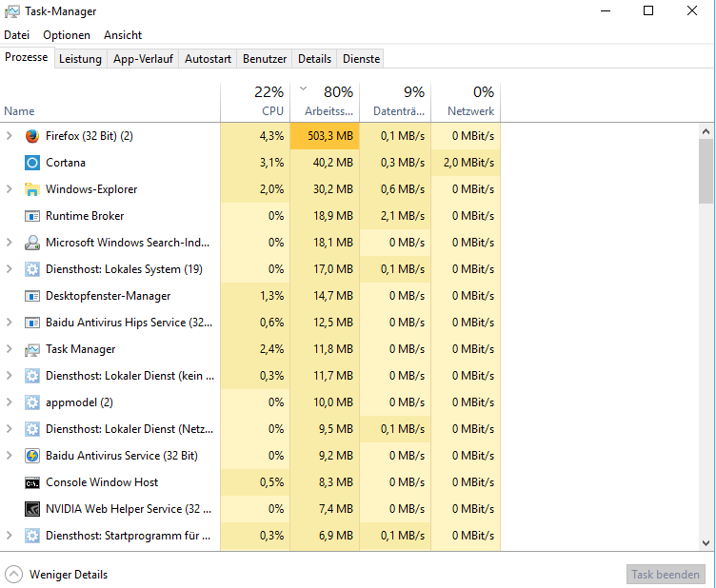Click the Firefox process icon
The image size is (716, 588).
tap(32, 136)
